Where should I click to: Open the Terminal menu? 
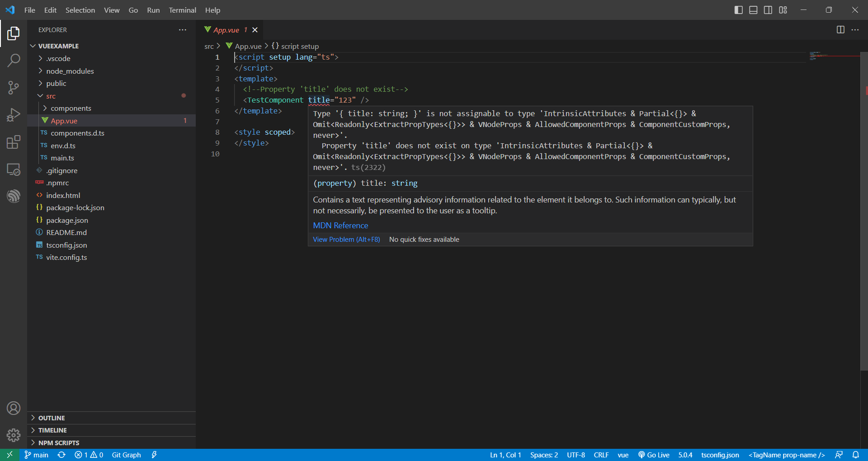pos(182,10)
